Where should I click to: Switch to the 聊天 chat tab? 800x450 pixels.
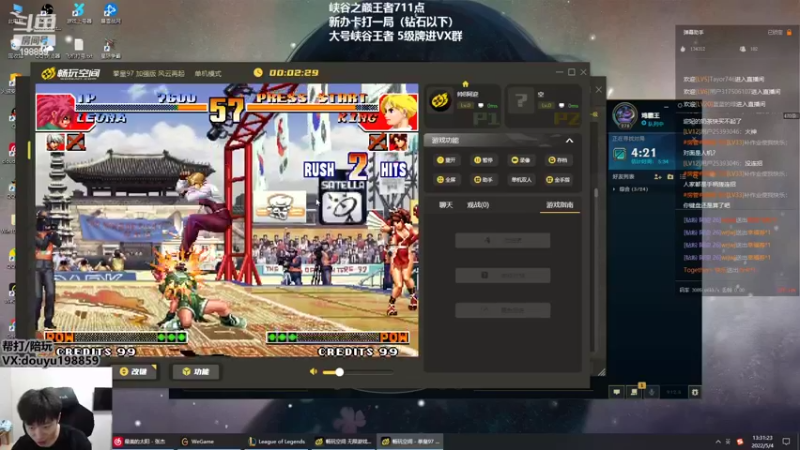[x=446, y=205]
